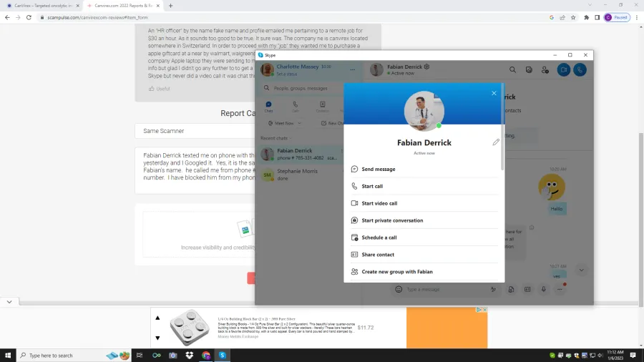Viewport: 644px width, 362px height.
Task: Select Send message in the profile popup
Action: pyautogui.click(x=424, y=169)
